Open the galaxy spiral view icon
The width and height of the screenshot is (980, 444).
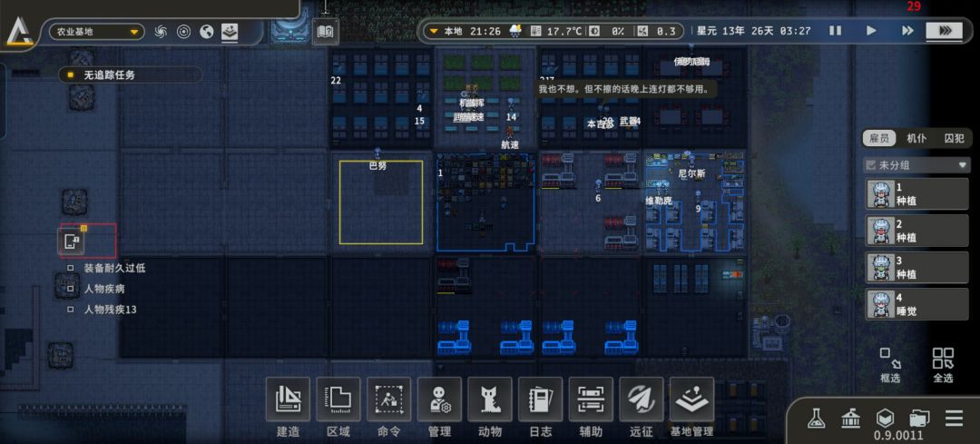pos(161,31)
